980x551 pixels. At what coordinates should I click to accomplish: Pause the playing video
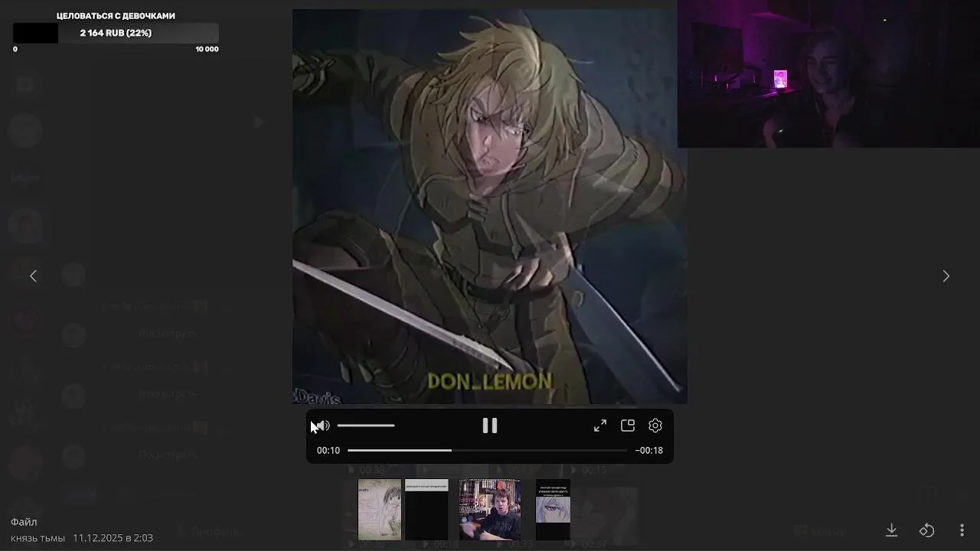(490, 425)
